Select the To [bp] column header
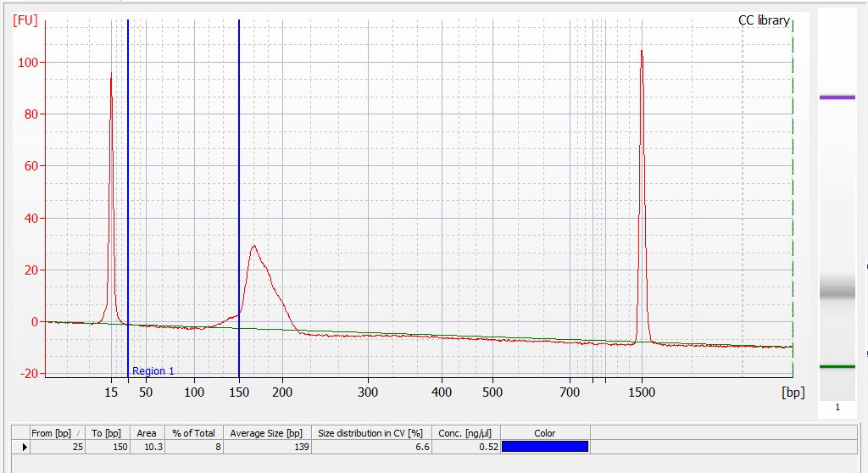 (108, 433)
